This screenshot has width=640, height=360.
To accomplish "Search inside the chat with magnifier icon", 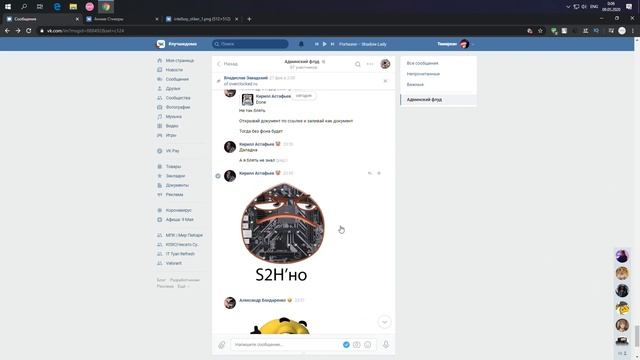I will [x=358, y=64].
